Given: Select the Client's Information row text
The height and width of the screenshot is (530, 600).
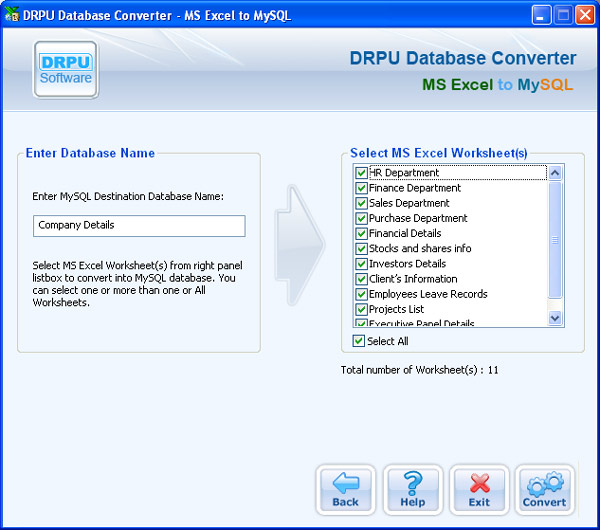Looking at the screenshot, I should point(413,279).
